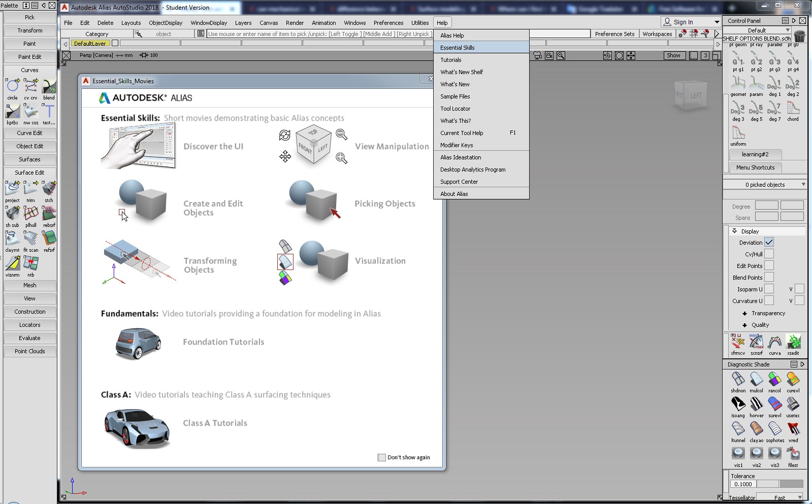The image size is (812, 504).
Task: Toggle the Deviation checkbox
Action: [769, 242]
